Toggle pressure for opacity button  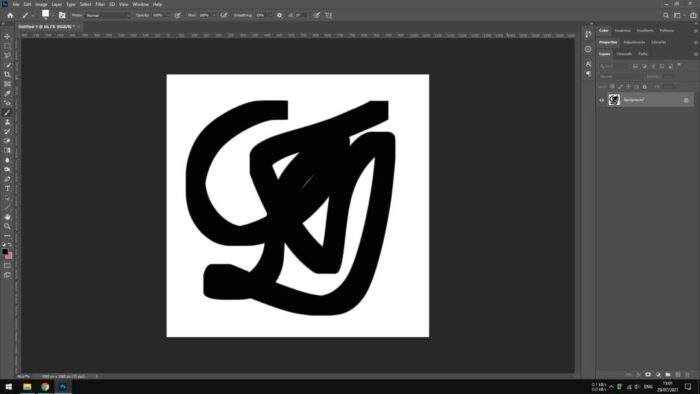[x=178, y=15]
